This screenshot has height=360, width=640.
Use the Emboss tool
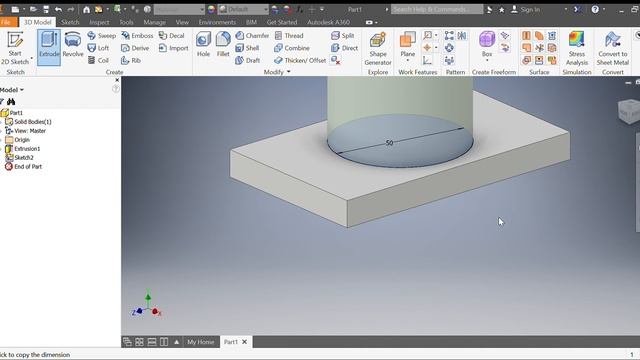pos(137,36)
